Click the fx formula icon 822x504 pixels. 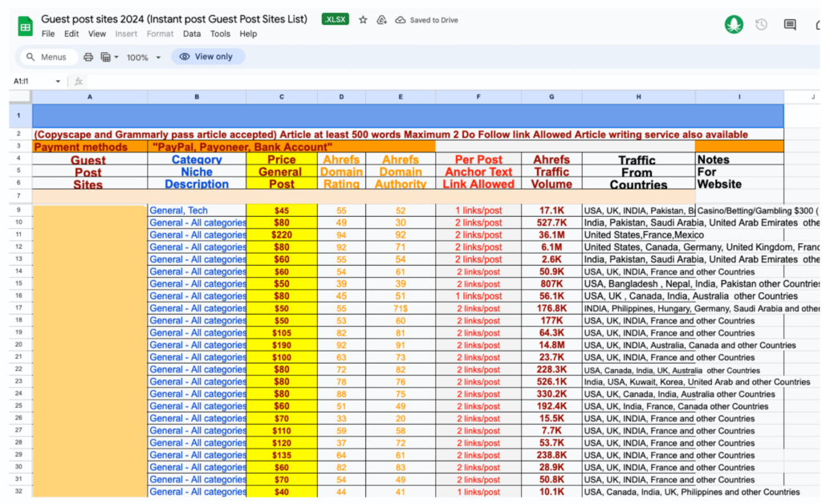[x=78, y=81]
